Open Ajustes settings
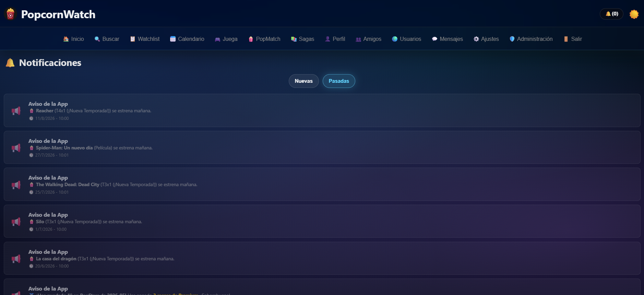 pyautogui.click(x=486, y=39)
